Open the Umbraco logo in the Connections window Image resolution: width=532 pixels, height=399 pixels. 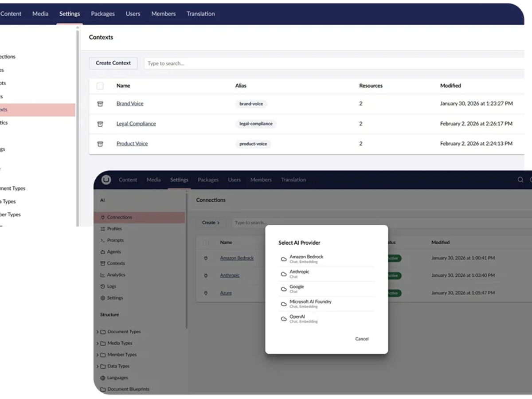(x=106, y=180)
